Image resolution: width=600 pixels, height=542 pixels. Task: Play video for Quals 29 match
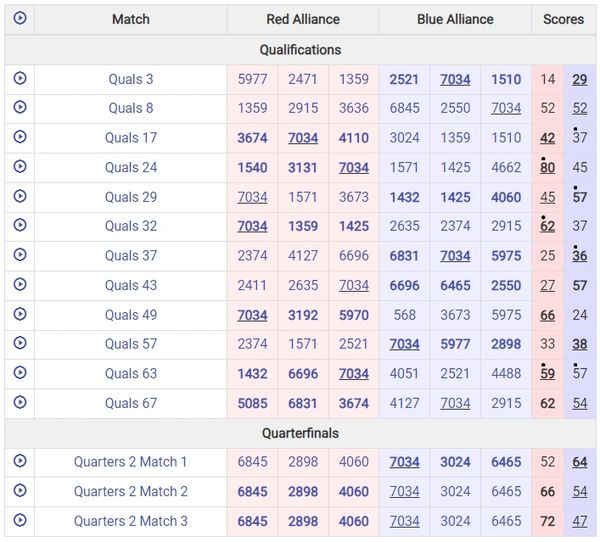[20, 197]
